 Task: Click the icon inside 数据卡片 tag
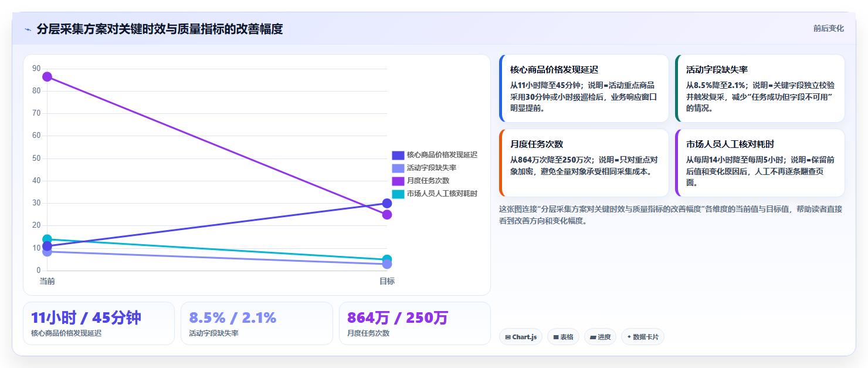click(629, 337)
